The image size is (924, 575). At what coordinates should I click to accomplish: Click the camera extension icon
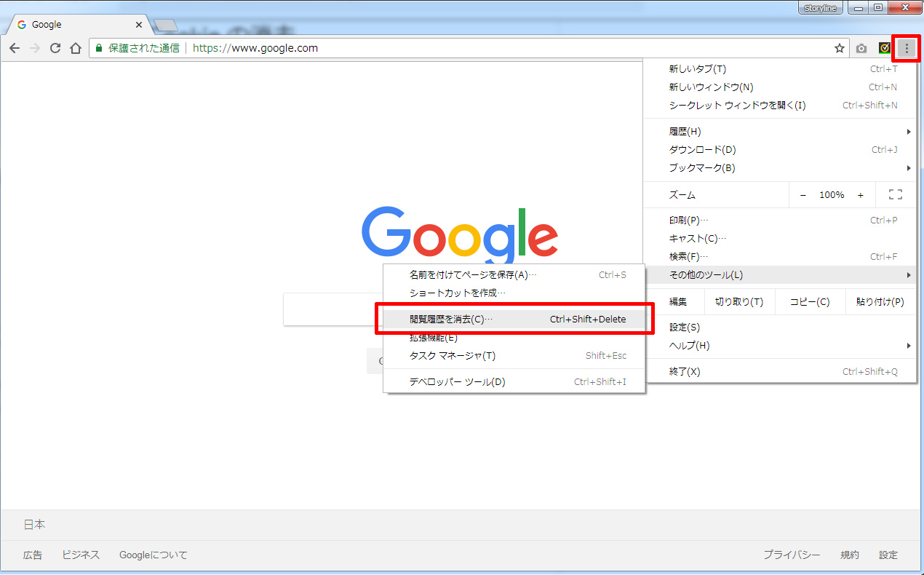(861, 49)
